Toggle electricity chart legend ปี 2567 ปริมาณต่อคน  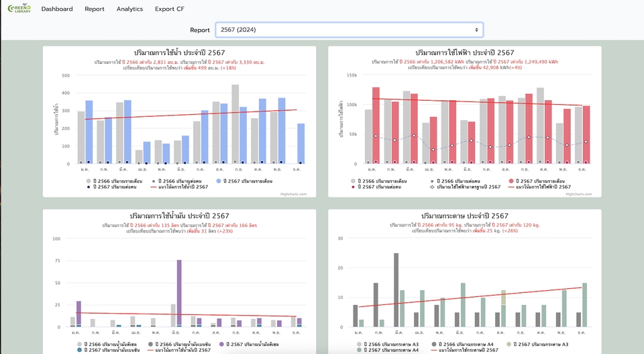(x=376, y=187)
